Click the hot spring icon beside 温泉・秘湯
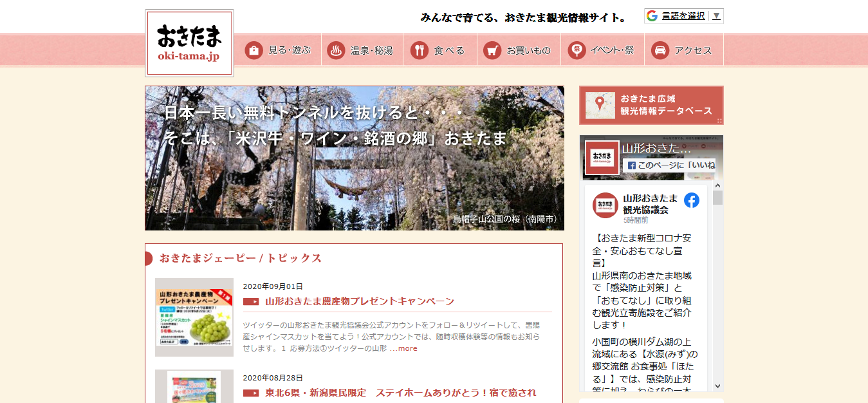 336,50
